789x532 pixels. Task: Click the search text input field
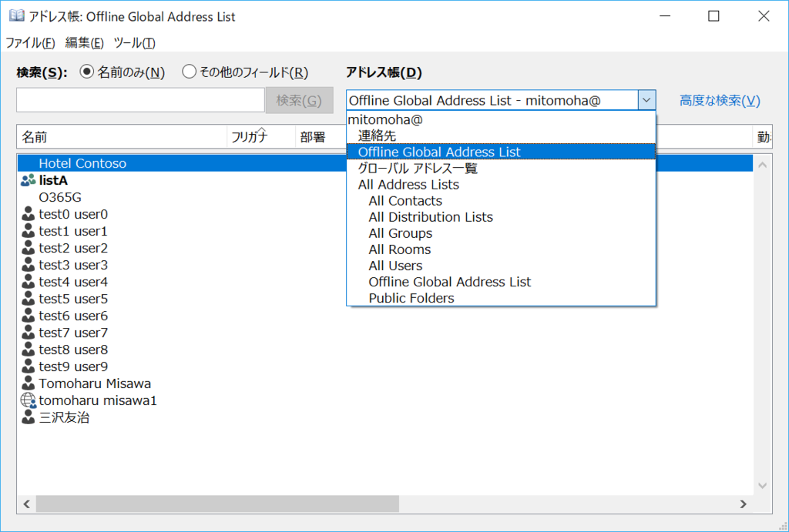click(x=140, y=100)
